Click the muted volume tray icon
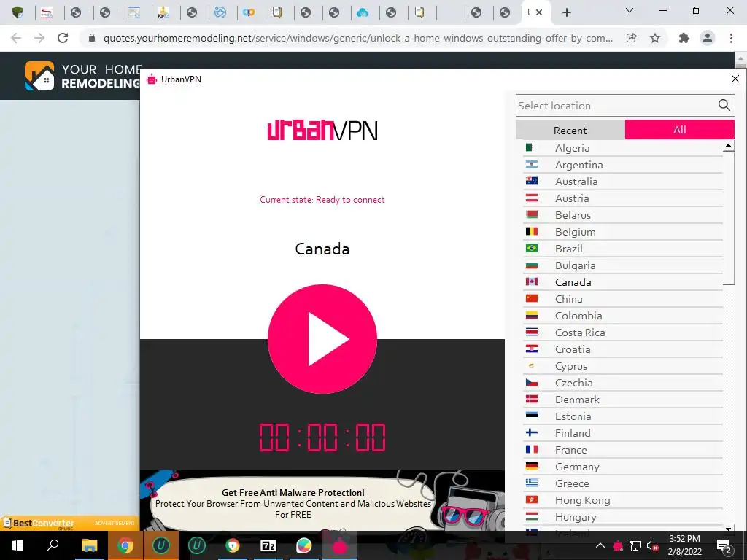Screen dimensions: 747x560 (653, 545)
